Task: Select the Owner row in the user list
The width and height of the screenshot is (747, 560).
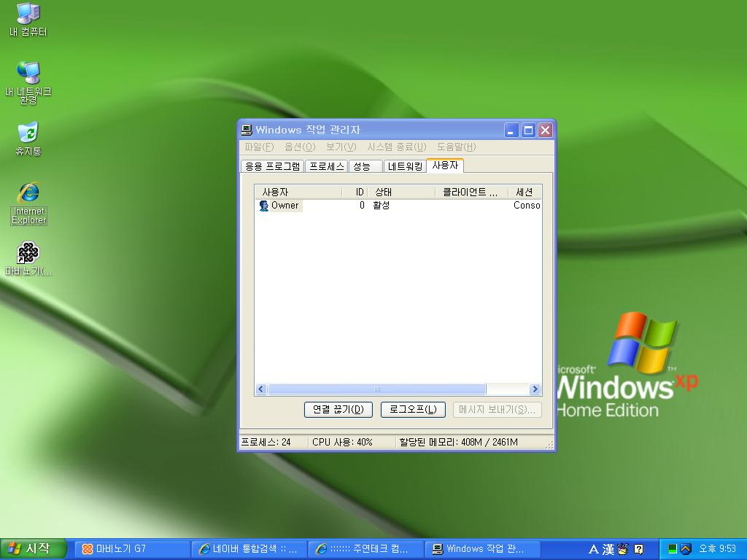Action: tap(398, 205)
